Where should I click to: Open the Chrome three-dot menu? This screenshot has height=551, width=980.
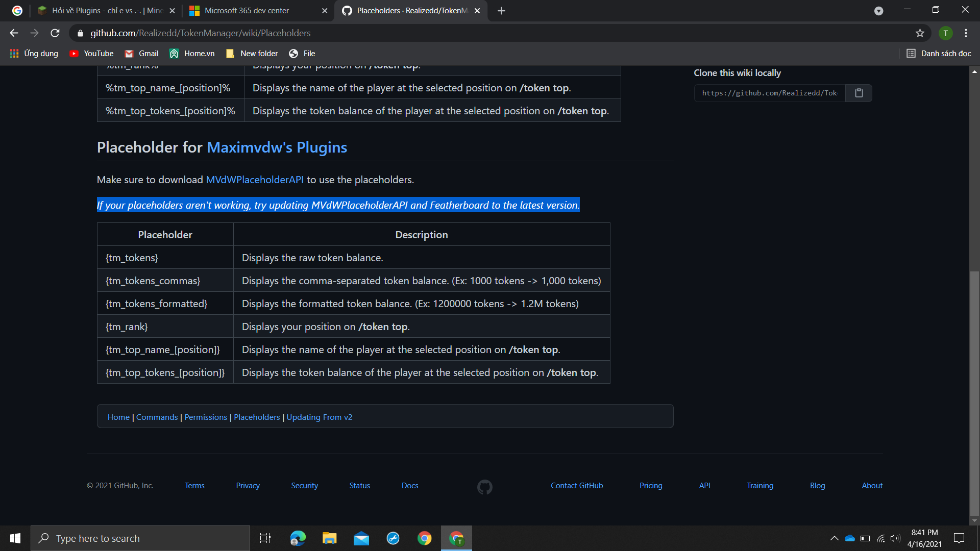pos(966,33)
